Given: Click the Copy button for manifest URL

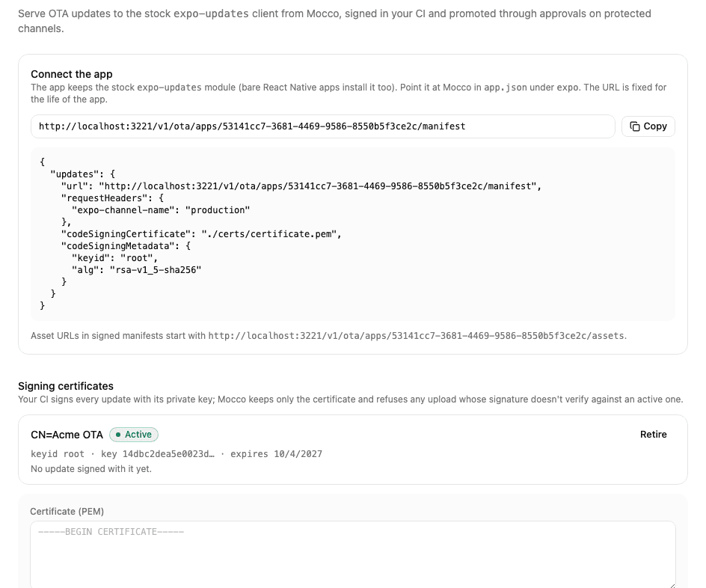Looking at the screenshot, I should (648, 126).
